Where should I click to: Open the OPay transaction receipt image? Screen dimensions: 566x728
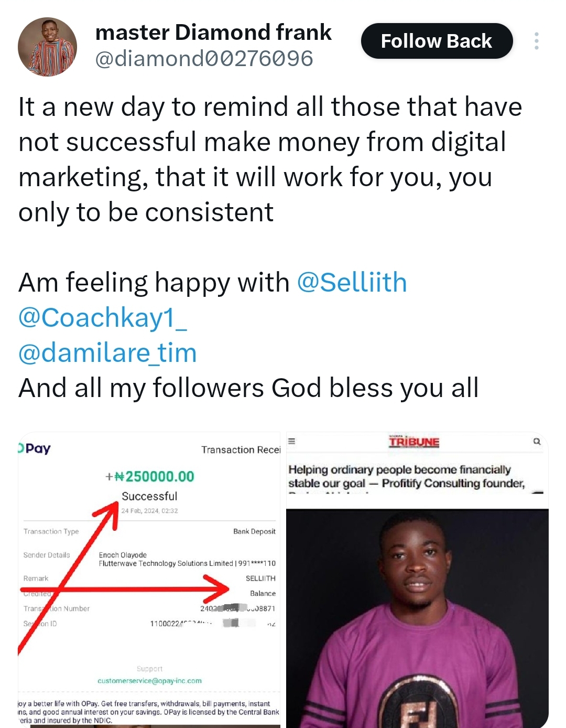click(x=149, y=580)
